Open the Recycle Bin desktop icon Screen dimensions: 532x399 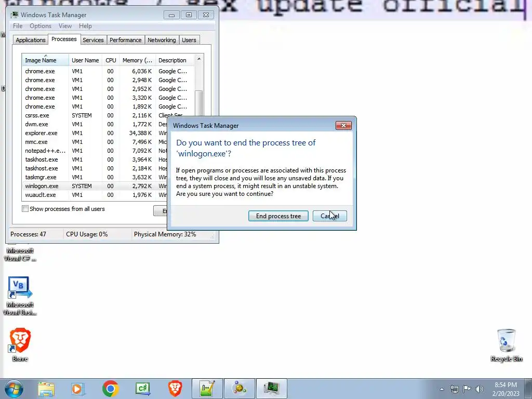pos(506,345)
